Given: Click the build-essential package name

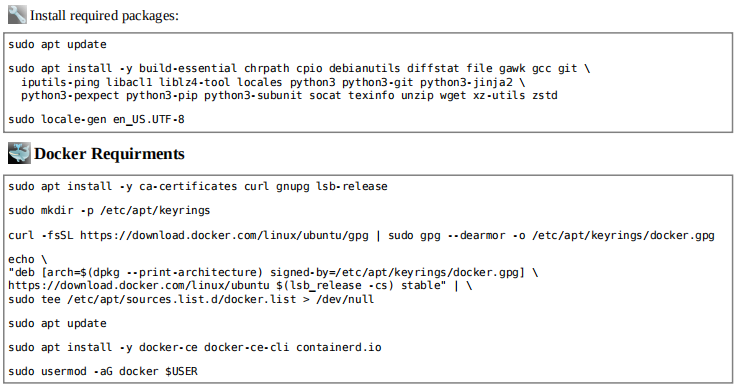Looking at the screenshot, I should (x=188, y=69).
